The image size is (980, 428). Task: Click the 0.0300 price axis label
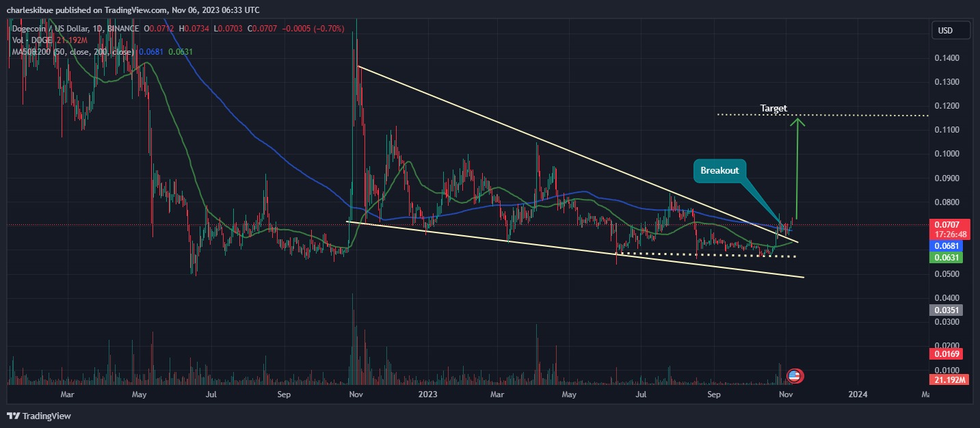946,322
